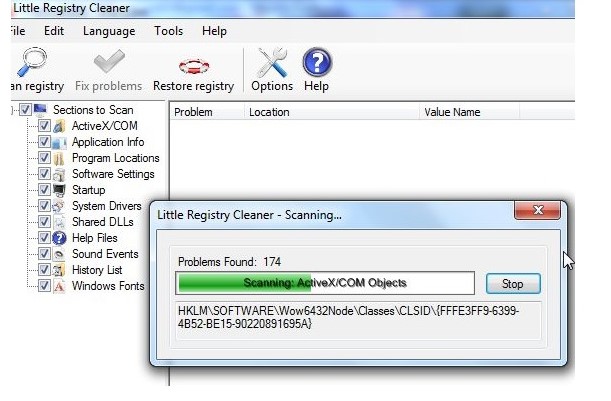Click the Restore registry lifebuoy icon
Image resolution: width=611 pixels, height=401 pixels.
tap(194, 66)
